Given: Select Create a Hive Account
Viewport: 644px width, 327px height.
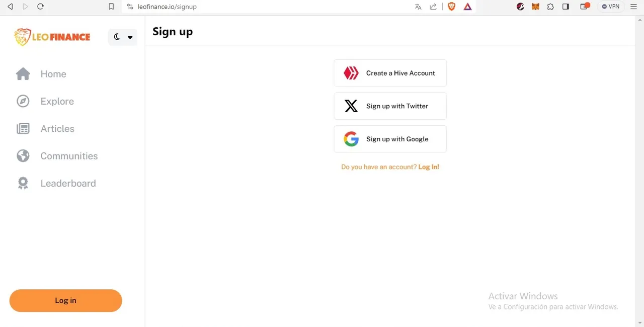Looking at the screenshot, I should click(390, 73).
